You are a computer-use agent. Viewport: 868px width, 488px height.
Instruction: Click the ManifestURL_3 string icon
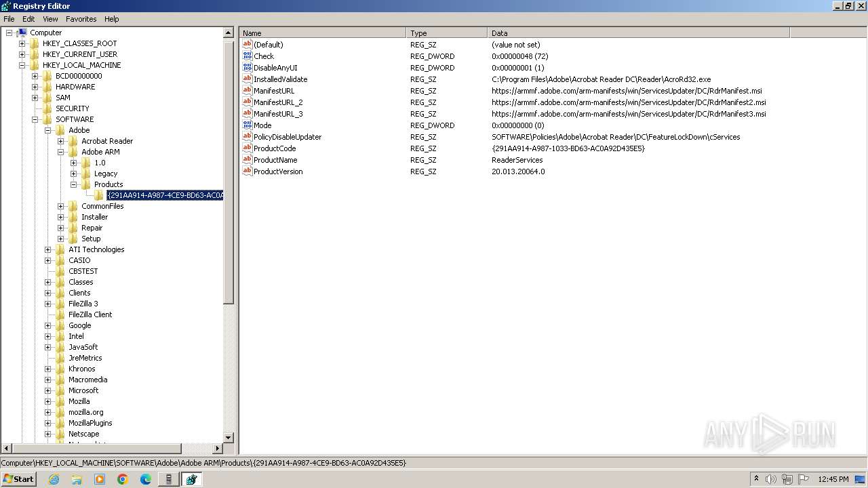pyautogui.click(x=248, y=114)
